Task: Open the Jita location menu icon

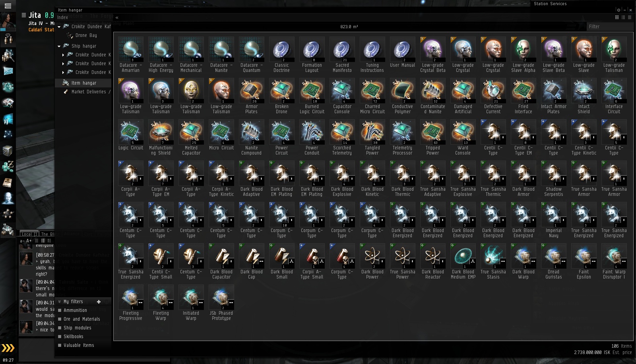Action: tap(24, 15)
